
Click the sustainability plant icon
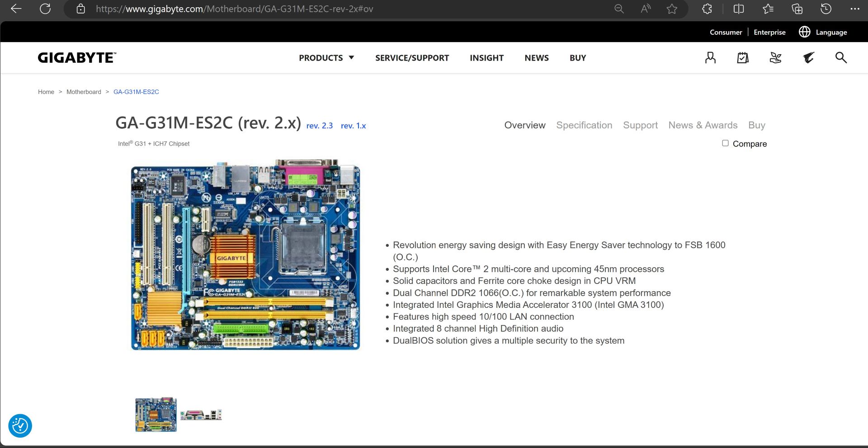click(x=776, y=57)
